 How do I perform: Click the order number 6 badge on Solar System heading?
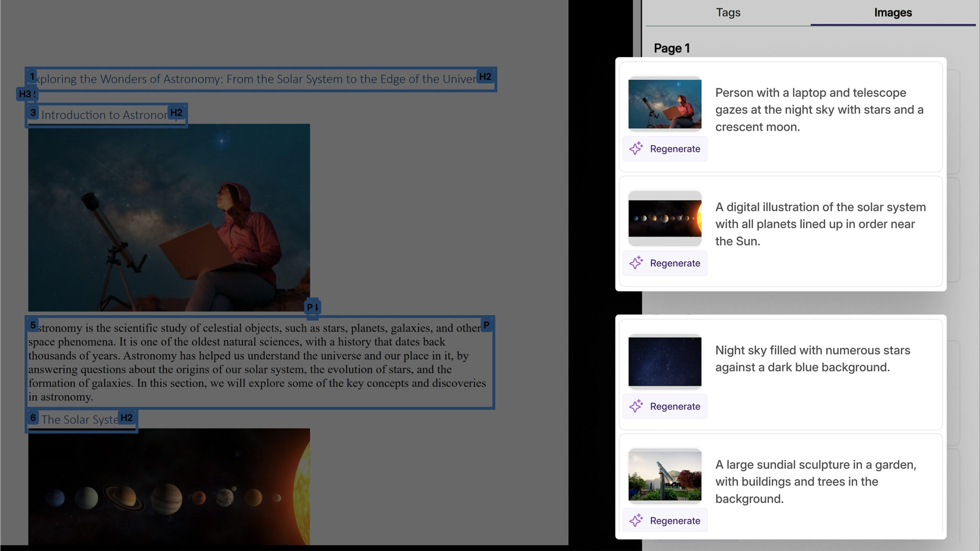[33, 417]
